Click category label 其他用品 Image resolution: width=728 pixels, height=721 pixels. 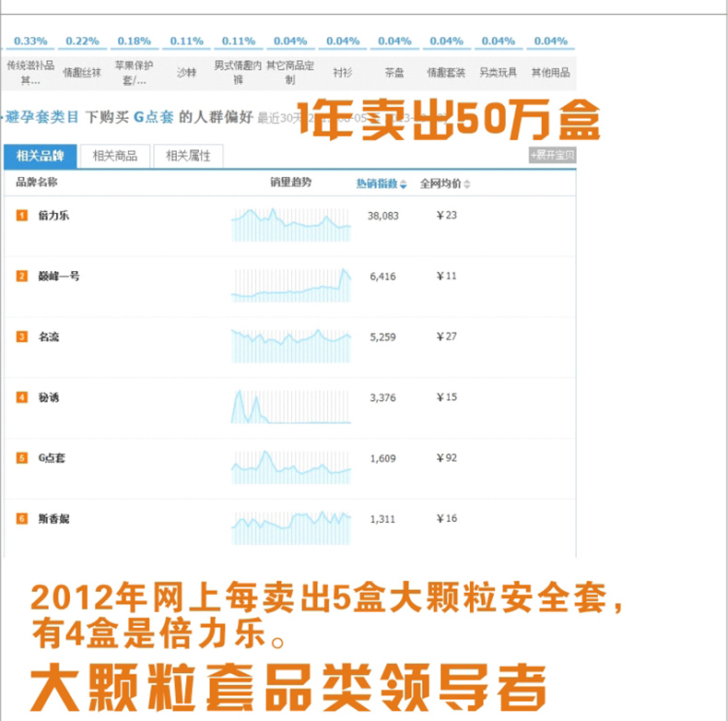click(551, 73)
